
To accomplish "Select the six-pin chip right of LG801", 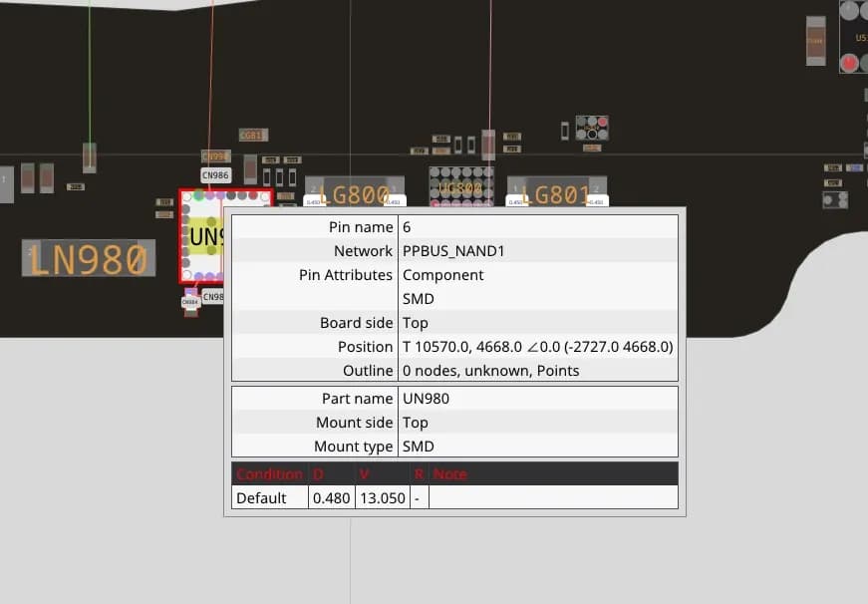I will [x=592, y=128].
